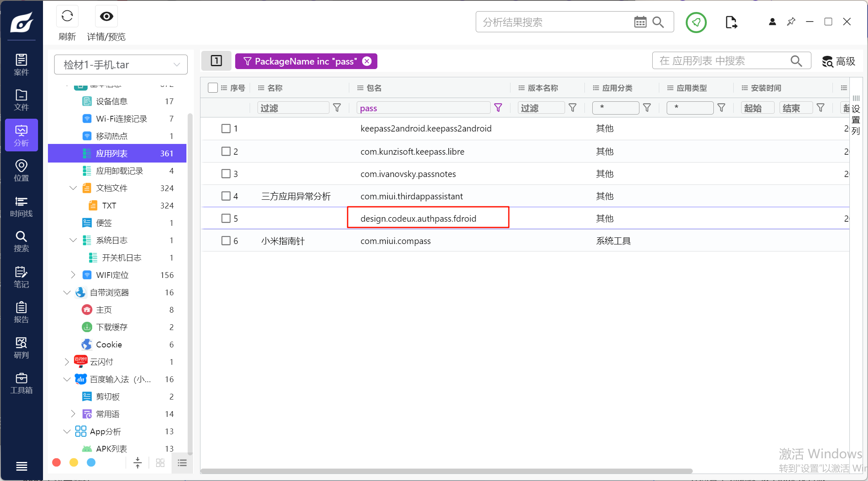This screenshot has height=481, width=868.
Task: Select 应用卸载记录 in the tree
Action: click(x=119, y=171)
